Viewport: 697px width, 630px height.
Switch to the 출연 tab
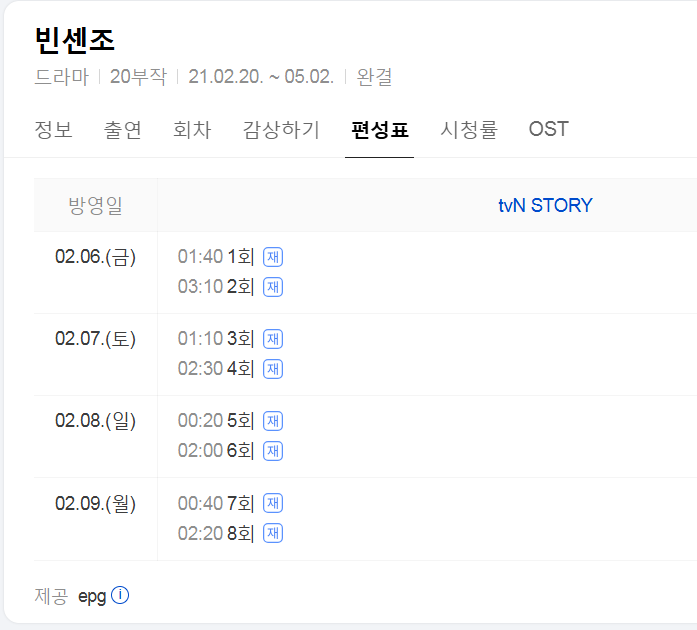(122, 130)
